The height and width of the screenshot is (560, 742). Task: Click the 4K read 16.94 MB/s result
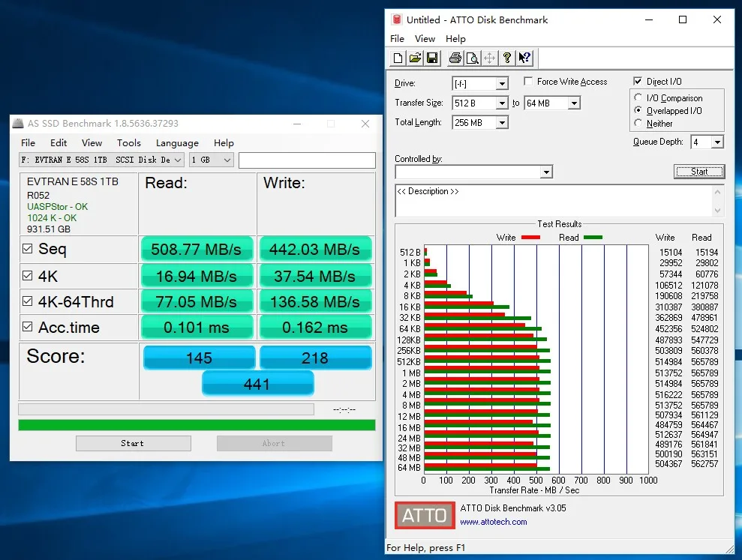pyautogui.click(x=197, y=276)
